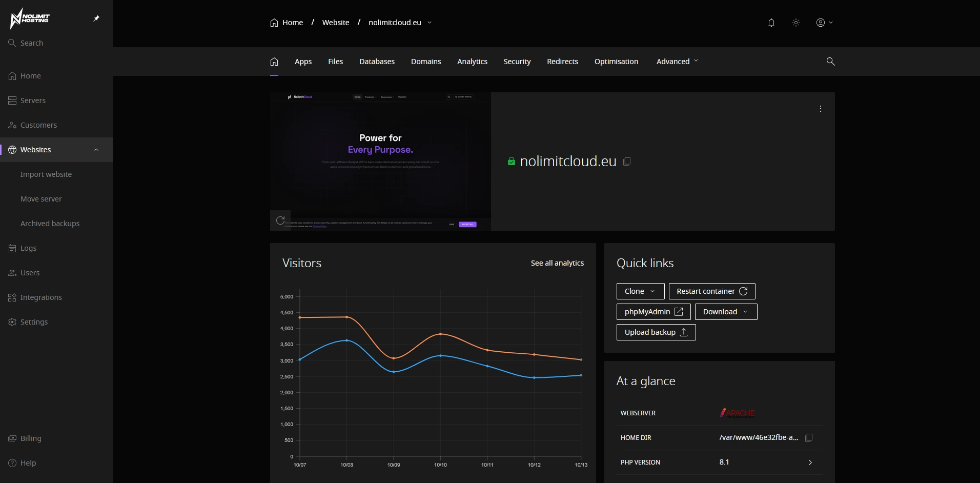
Task: Click the green SSL lock icon
Action: [511, 162]
